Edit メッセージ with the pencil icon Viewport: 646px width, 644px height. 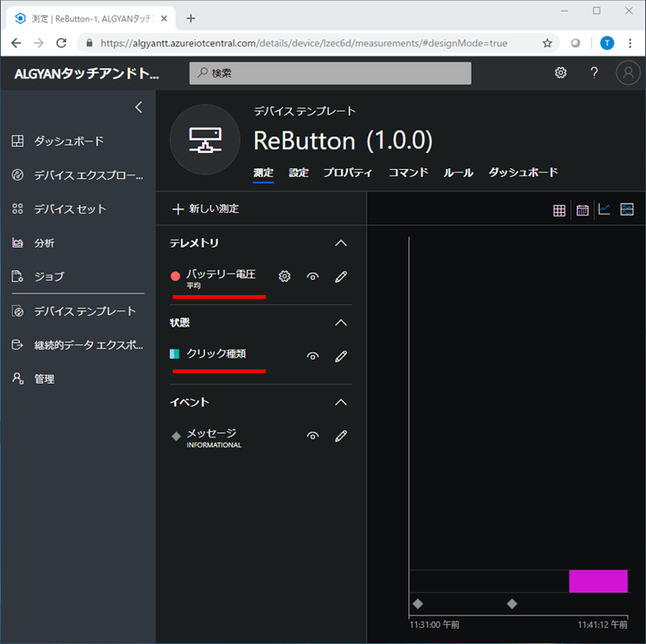click(341, 436)
